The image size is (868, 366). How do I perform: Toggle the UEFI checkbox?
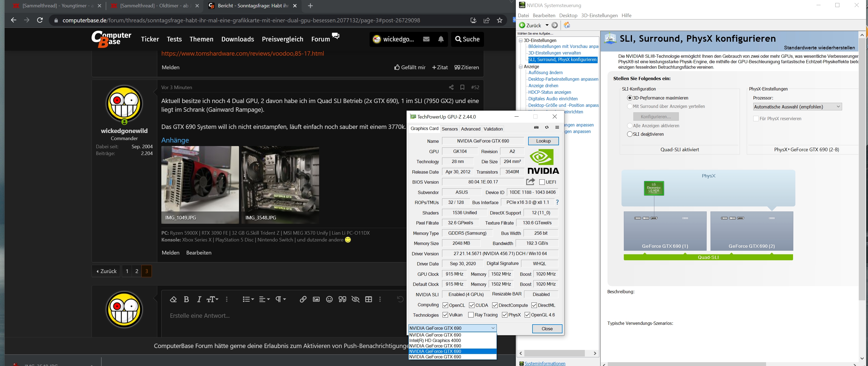coord(542,182)
